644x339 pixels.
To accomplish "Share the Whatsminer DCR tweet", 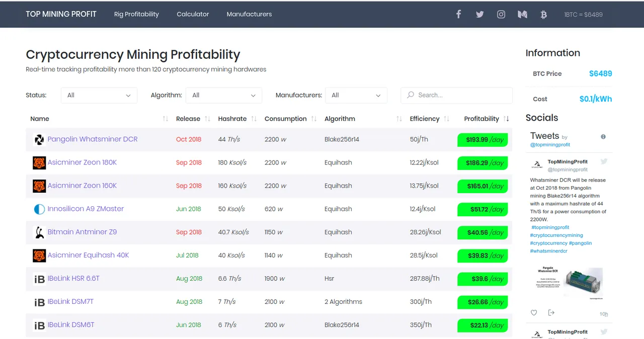I will click(x=551, y=313).
